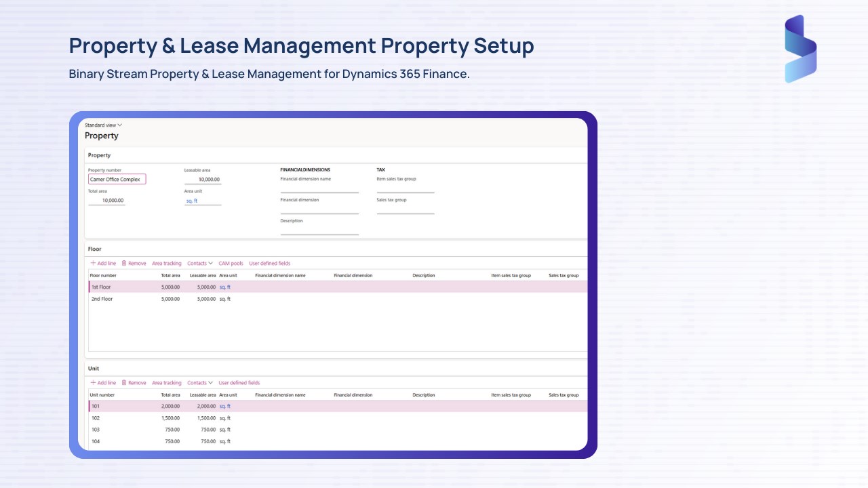
Task: Open CAM pools in Floor toolbar
Action: pos(231,263)
